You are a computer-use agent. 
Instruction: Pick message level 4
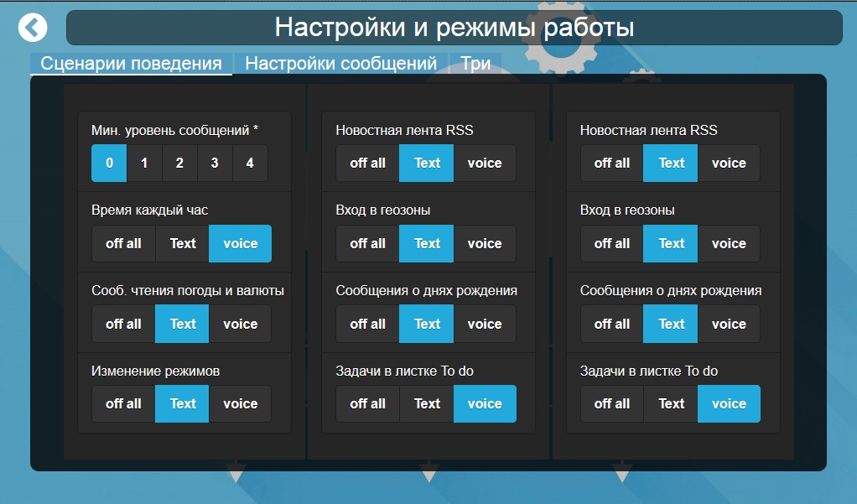point(250,163)
